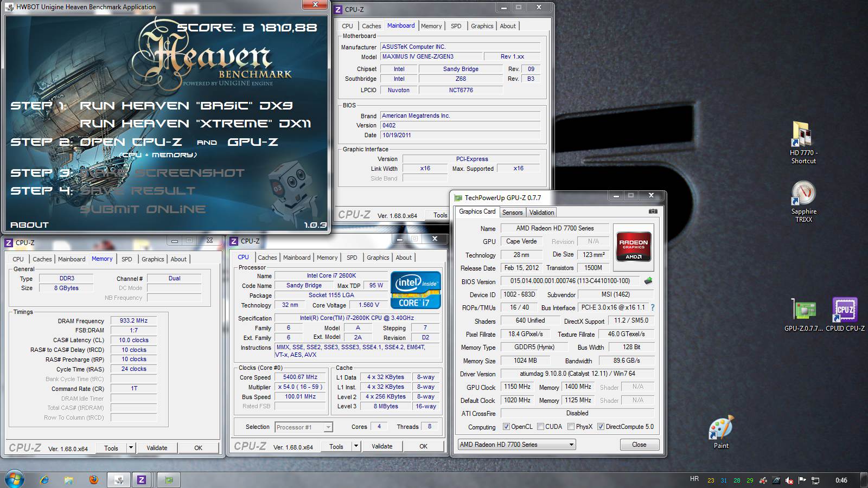Switch to the CPU-Z taskbar button
This screenshot has height=488, width=868.
click(x=142, y=480)
